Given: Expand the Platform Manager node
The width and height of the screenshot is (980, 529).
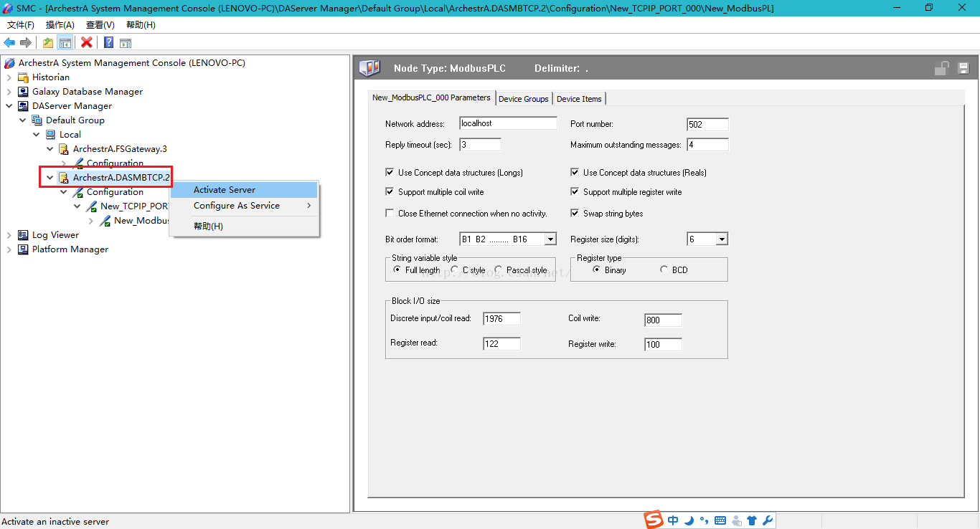Looking at the screenshot, I should [x=9, y=249].
